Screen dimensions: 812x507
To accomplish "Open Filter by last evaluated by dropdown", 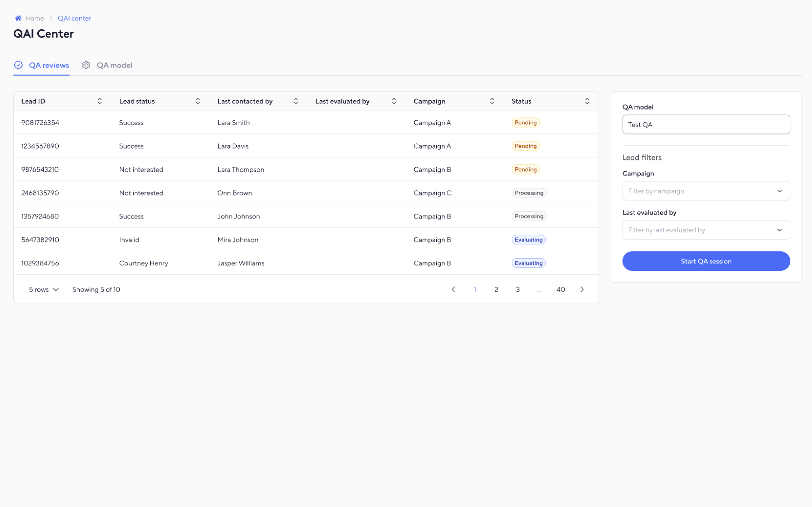I will click(706, 230).
